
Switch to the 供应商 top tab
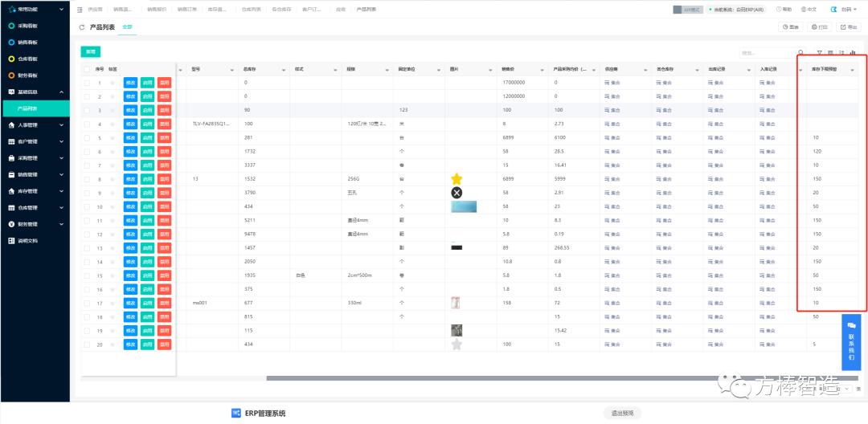tap(95, 10)
